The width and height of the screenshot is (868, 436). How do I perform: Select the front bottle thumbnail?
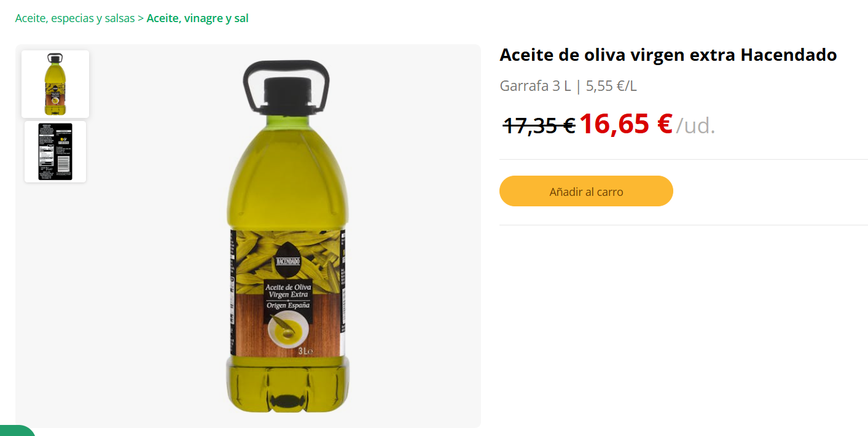tap(55, 84)
